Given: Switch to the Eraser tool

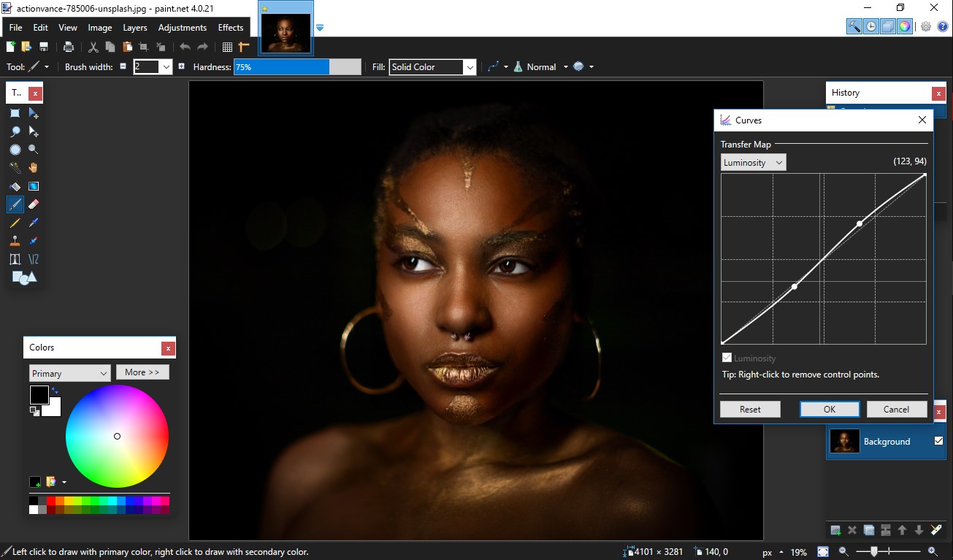Looking at the screenshot, I should tap(34, 204).
